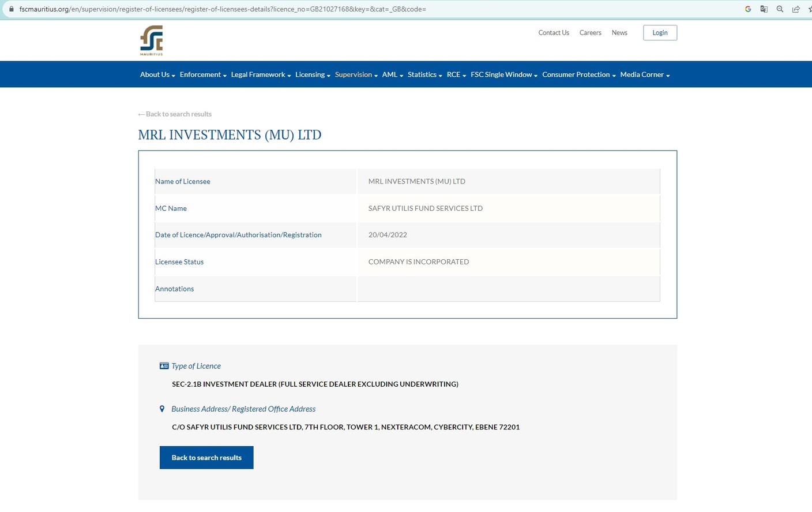Click the site lock icon in address bar

11,9
